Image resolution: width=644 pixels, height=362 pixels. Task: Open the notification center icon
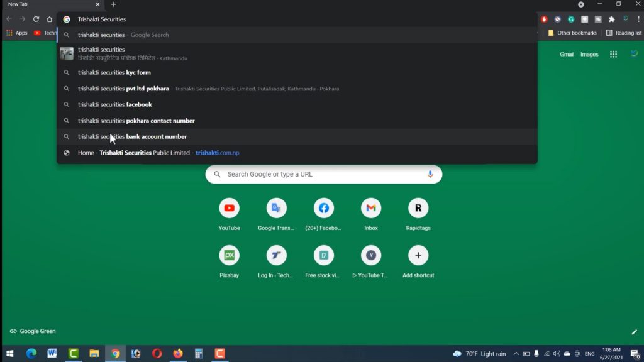tap(635, 353)
